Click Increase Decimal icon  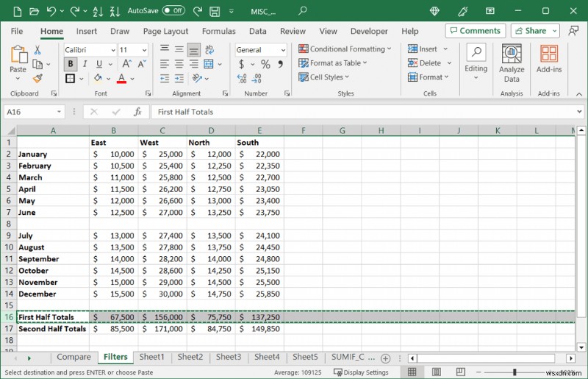(242, 78)
